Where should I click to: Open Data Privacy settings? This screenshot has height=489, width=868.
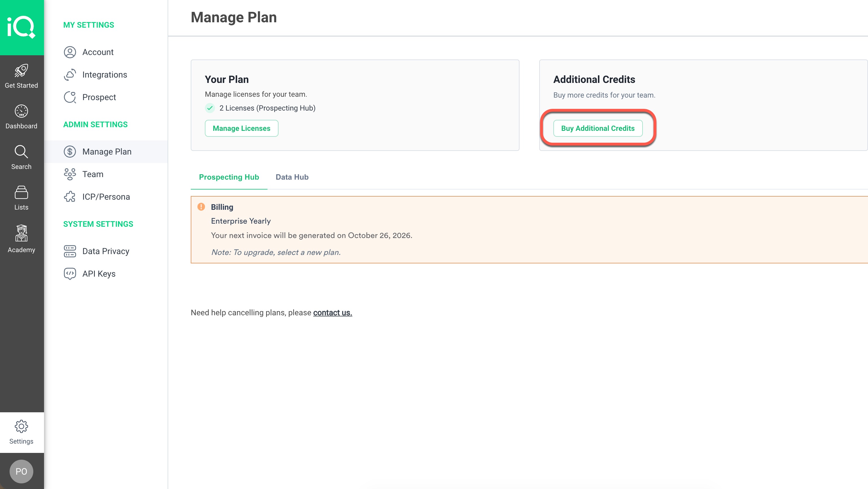pyautogui.click(x=106, y=251)
